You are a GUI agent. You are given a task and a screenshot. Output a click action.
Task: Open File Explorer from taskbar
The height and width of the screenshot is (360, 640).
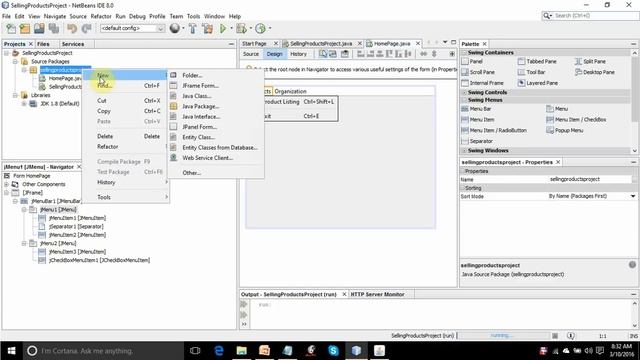(242, 351)
